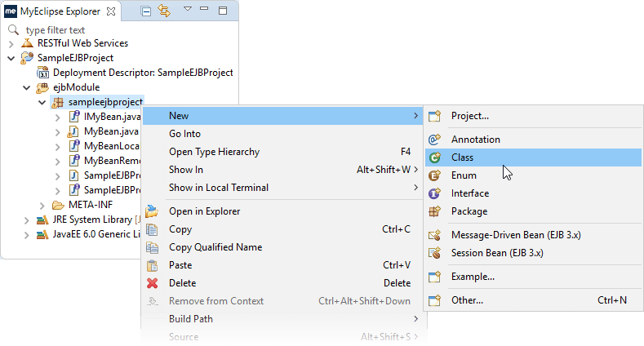This screenshot has height=346, width=644.
Task: Select Deployment Descriptor: SampleEJBProject item
Action: tap(143, 73)
